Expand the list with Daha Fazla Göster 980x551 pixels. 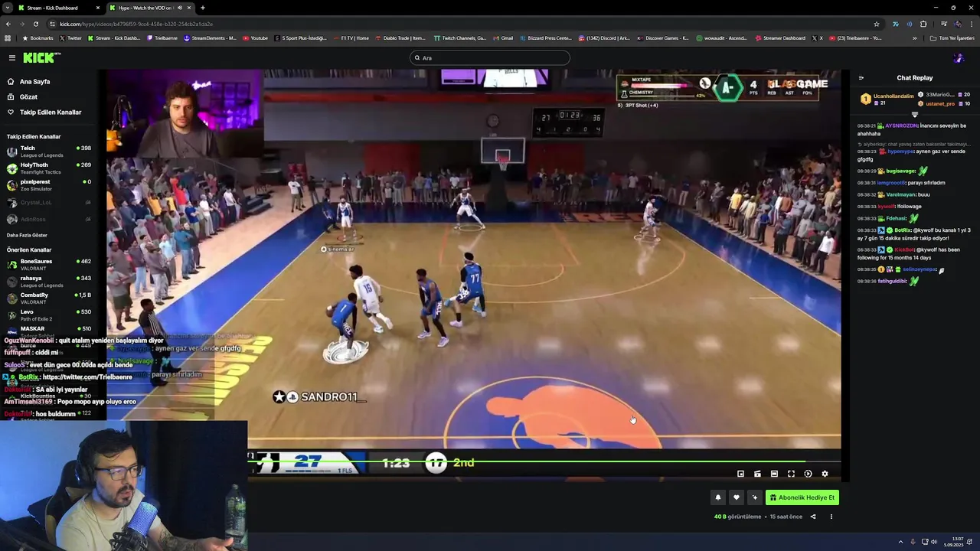[27, 235]
